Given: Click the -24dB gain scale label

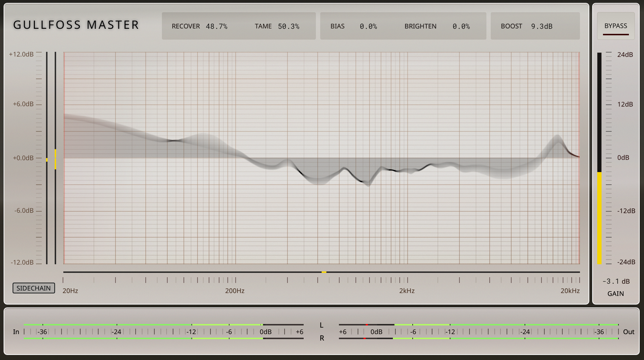Looking at the screenshot, I should click(x=626, y=262).
